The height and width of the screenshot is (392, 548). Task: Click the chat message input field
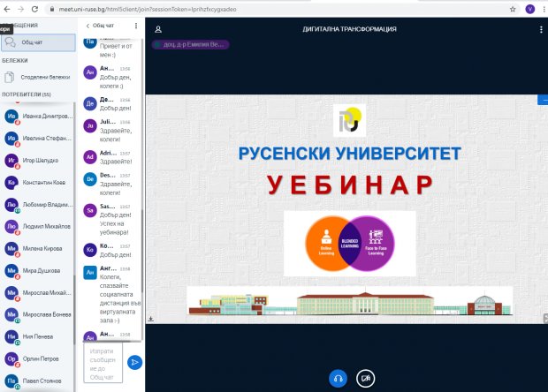point(103,363)
